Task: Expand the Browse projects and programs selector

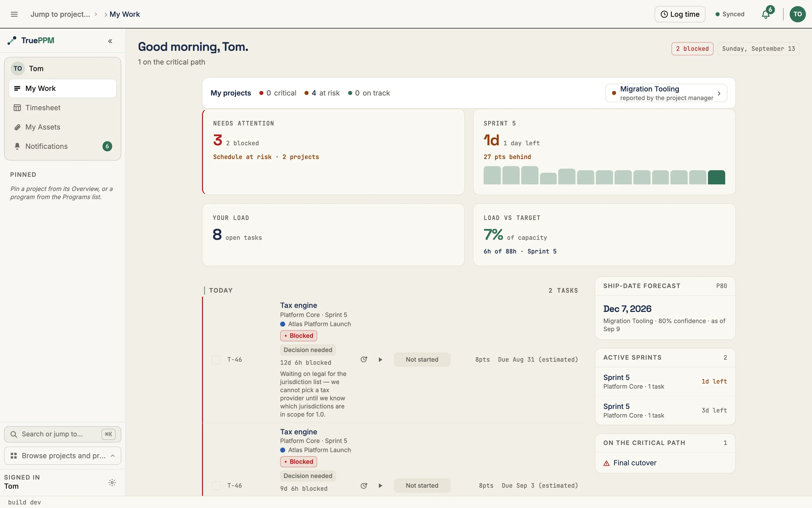Action: [x=62, y=456]
